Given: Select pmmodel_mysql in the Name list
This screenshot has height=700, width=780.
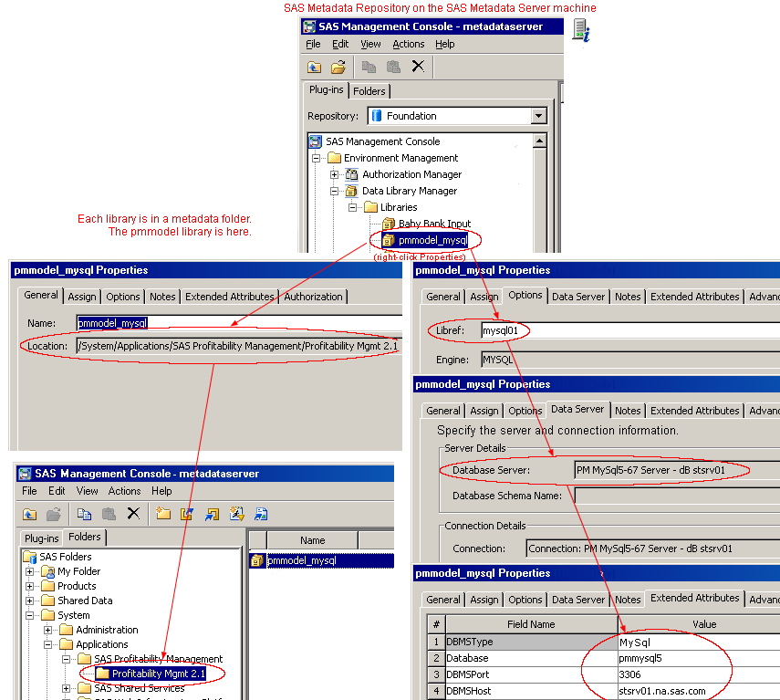Looking at the screenshot, I should (301, 560).
